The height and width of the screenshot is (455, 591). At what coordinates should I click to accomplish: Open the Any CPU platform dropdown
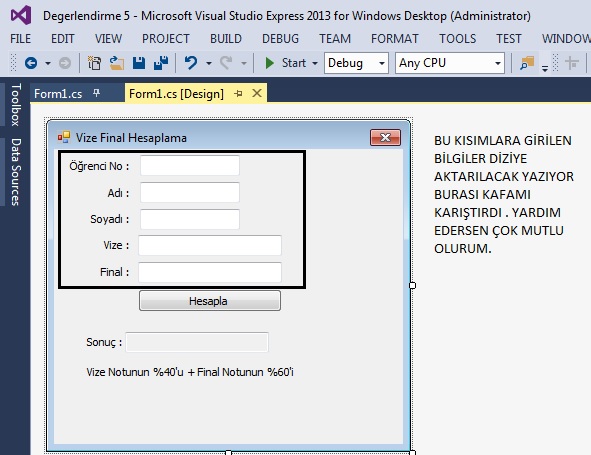pyautogui.click(x=450, y=63)
